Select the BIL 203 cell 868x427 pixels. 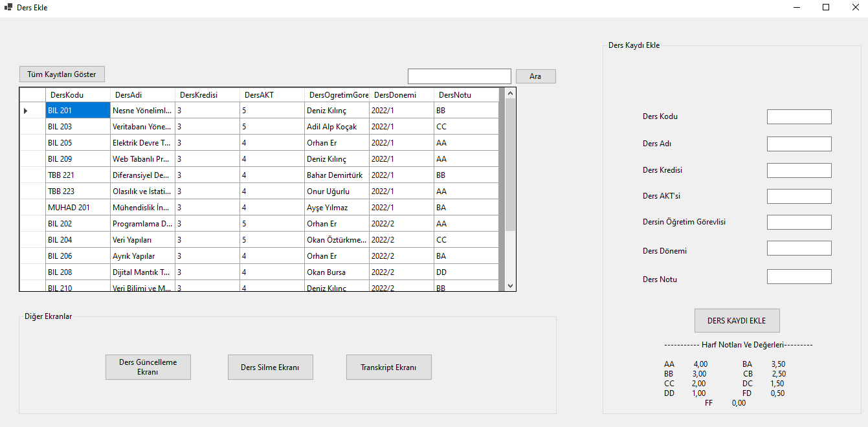pos(78,127)
